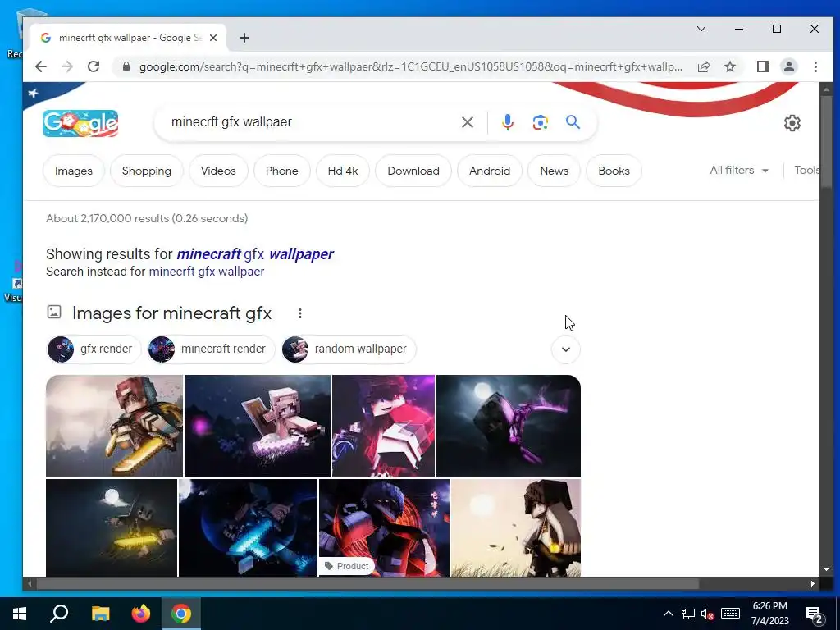Expand the All filters dropdown
840x630 pixels.
pos(739,171)
